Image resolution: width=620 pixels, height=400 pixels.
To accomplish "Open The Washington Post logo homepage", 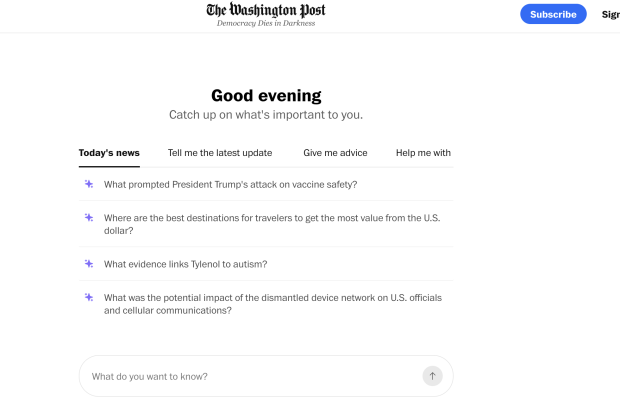I will tap(266, 10).
